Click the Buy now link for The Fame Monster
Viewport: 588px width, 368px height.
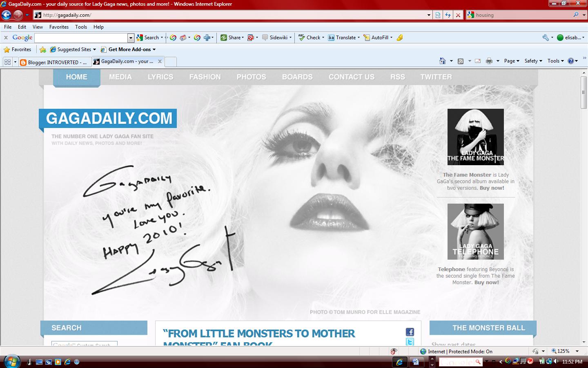pos(492,188)
